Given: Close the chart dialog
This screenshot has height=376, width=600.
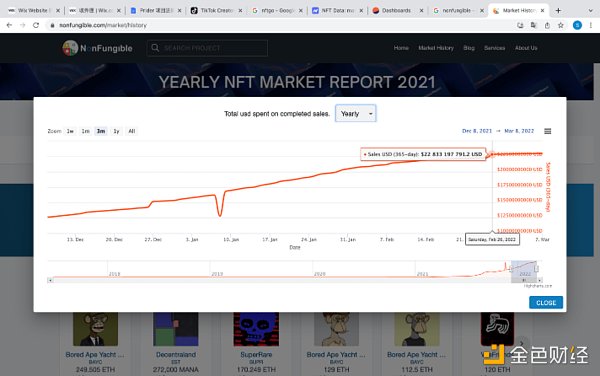Looking at the screenshot, I should [x=546, y=303].
